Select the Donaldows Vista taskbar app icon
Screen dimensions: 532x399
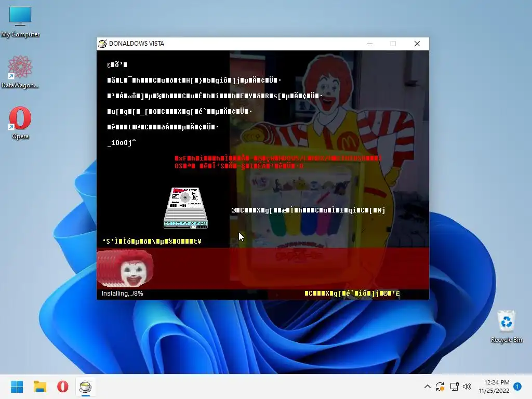tap(86, 387)
